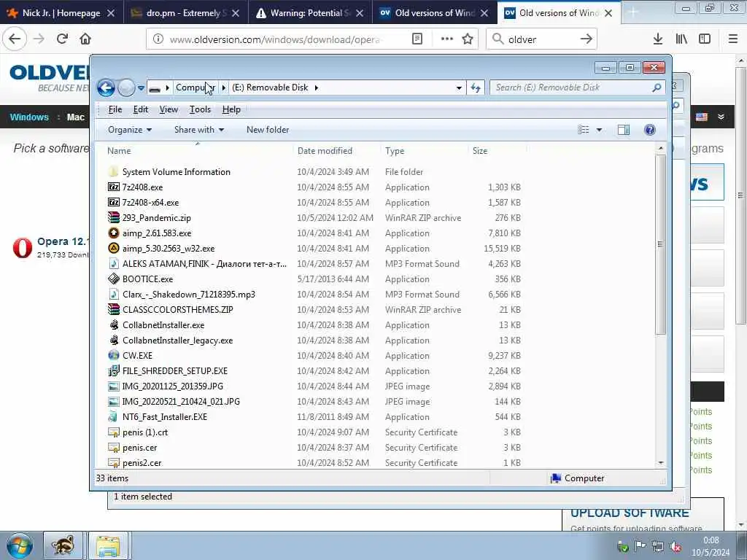Click Explorer's greyed Forward arrow button
Image resolution: width=747 pixels, height=560 pixels.
[126, 87]
